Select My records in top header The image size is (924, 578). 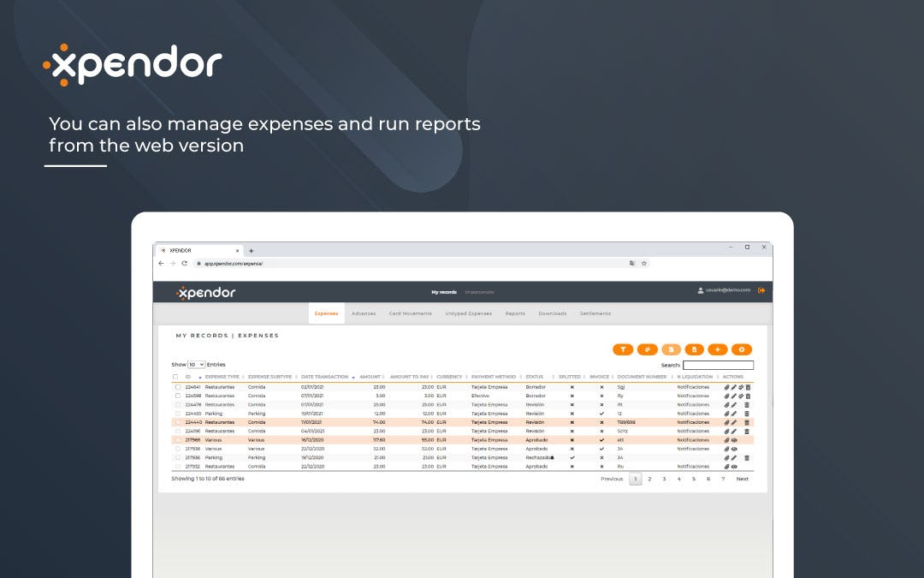coord(444,292)
